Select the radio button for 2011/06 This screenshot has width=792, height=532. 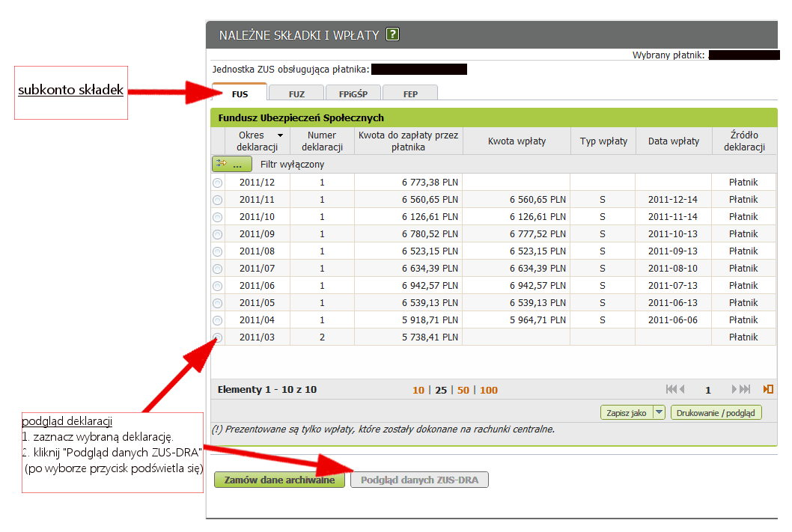coord(217,286)
